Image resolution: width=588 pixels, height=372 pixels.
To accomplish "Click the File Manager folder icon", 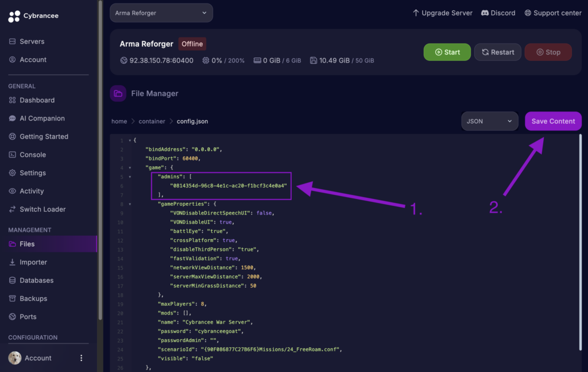I will click(118, 94).
